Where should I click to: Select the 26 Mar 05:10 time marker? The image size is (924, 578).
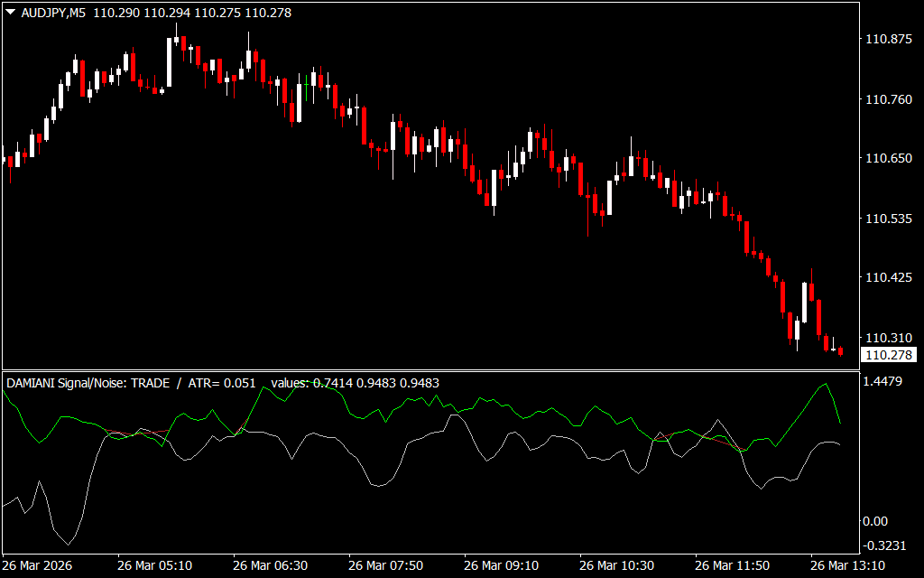(154, 565)
